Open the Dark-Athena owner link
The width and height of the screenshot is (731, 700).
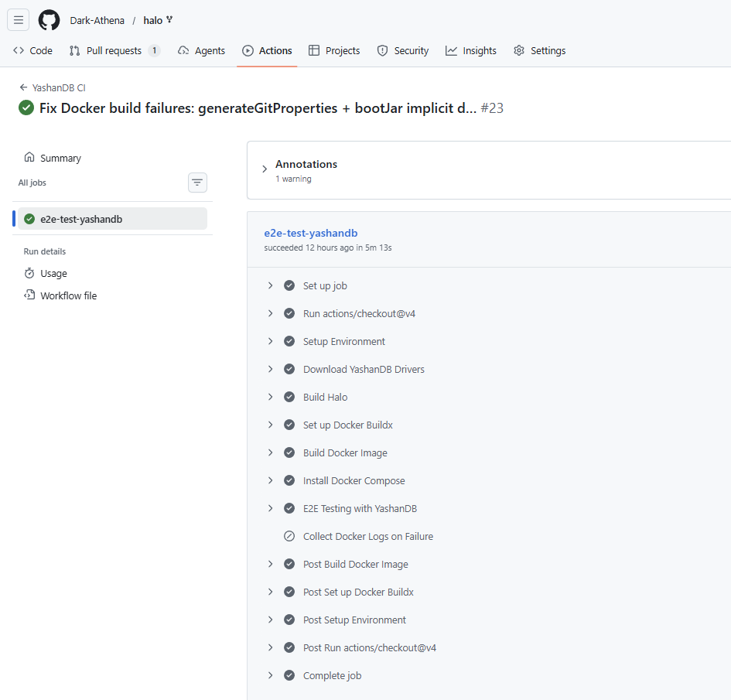(x=97, y=21)
